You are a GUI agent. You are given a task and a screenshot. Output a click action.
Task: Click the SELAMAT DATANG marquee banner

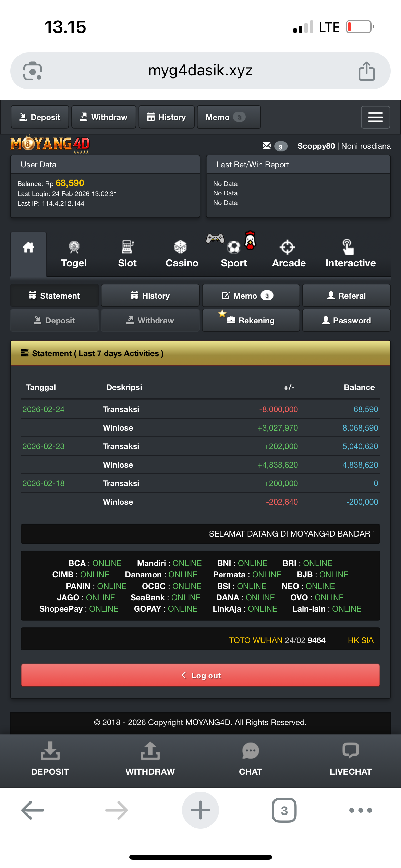click(x=200, y=534)
